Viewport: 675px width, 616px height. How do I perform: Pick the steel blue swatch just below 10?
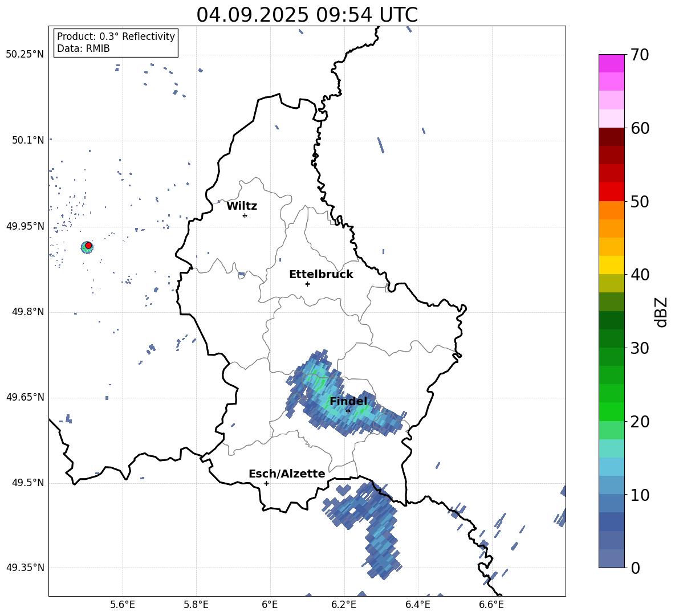click(611, 504)
